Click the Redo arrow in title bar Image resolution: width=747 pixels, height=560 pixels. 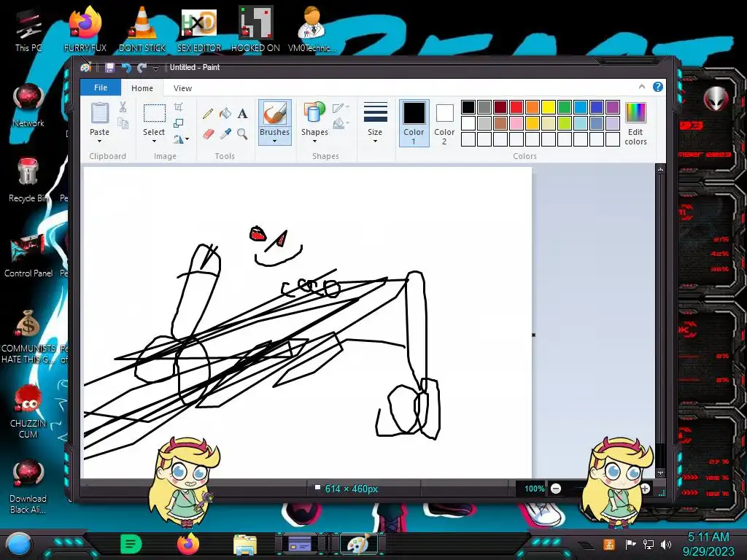pos(142,68)
